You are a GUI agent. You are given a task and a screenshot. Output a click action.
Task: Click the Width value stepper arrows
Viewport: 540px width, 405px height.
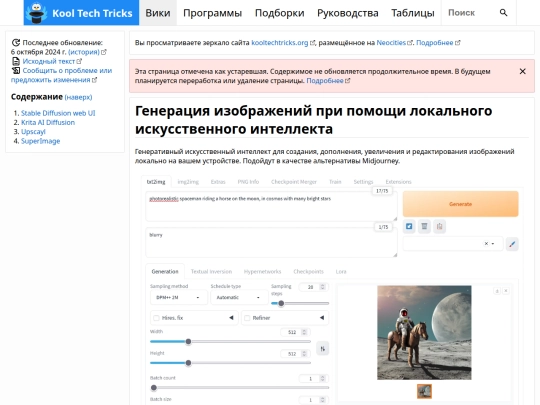(304, 332)
